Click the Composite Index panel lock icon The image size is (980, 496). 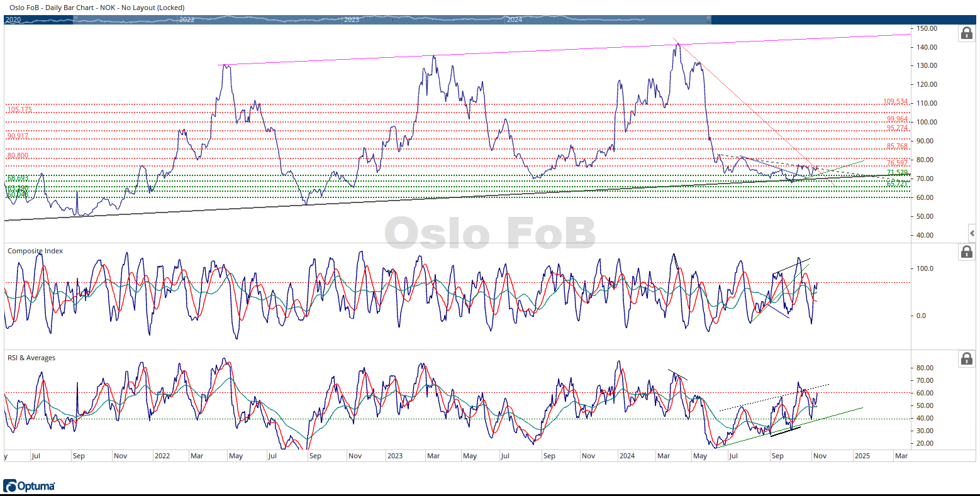pos(966,252)
